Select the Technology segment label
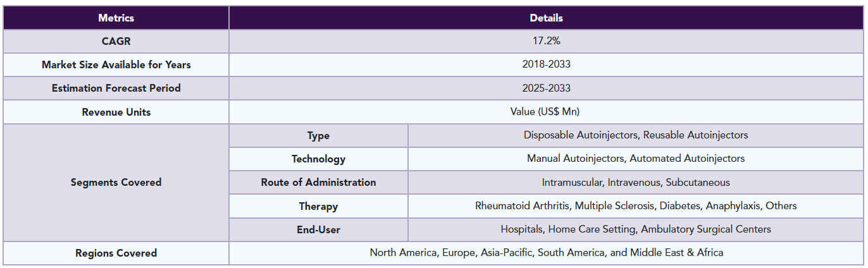 (318, 159)
